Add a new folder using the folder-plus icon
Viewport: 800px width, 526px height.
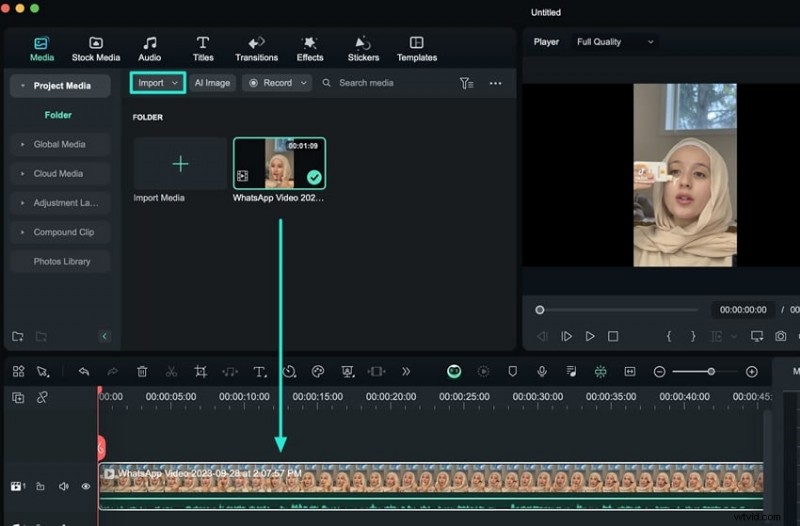(x=18, y=336)
